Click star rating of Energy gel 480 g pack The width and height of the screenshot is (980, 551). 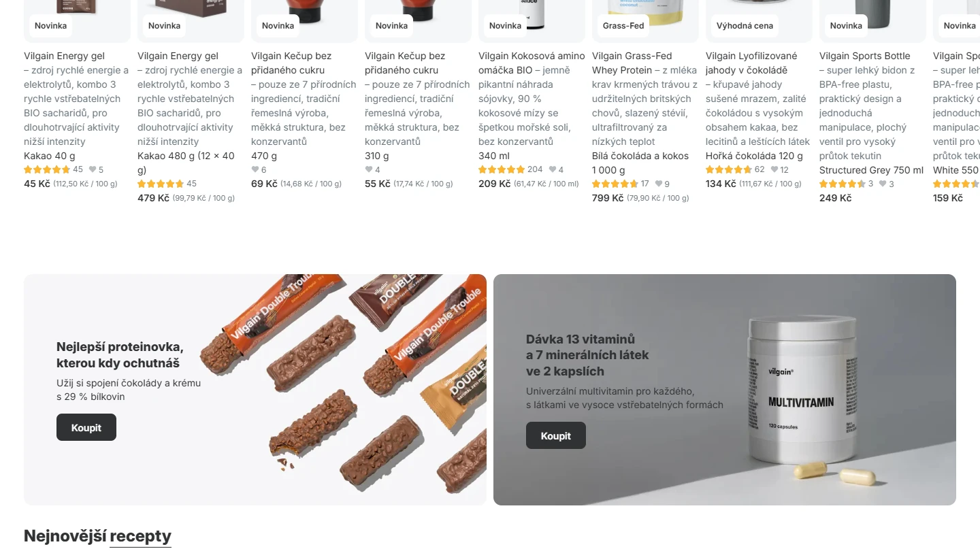click(161, 184)
